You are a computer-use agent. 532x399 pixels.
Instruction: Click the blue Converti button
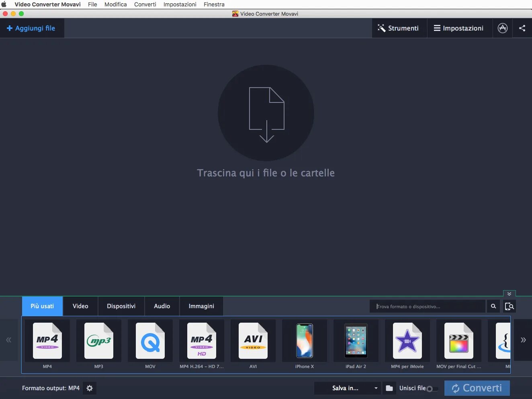477,388
